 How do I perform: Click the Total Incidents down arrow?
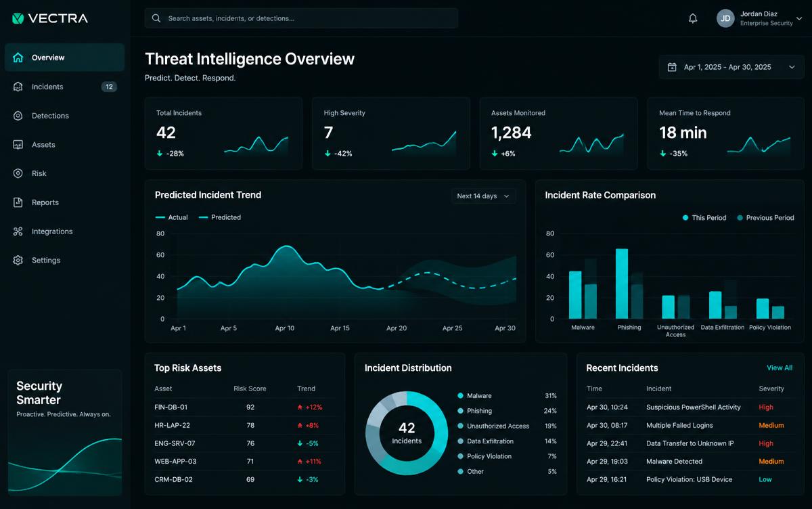[160, 154]
